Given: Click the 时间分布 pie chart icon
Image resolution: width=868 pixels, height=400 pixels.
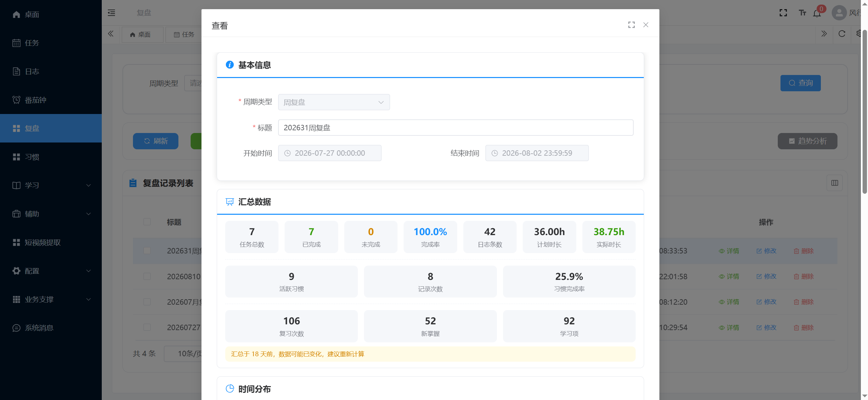Looking at the screenshot, I should point(230,389).
